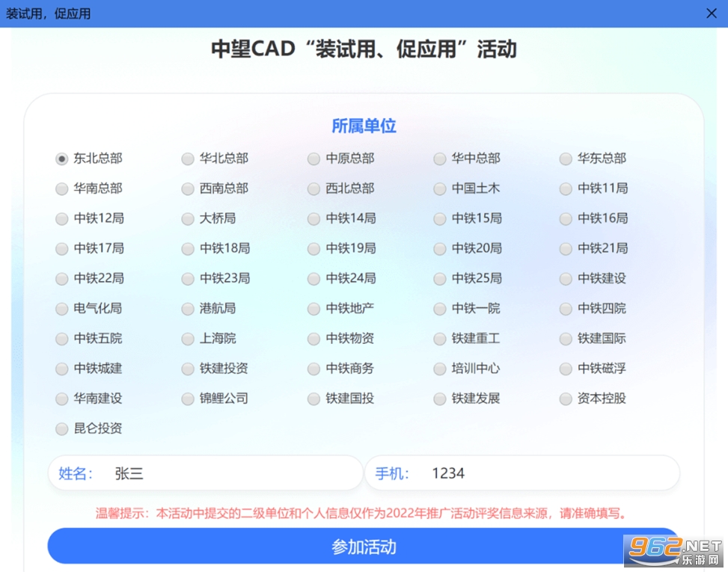Viewport: 728px width, 572px height.
Task: Select 中铁22局 radio button
Action: [x=62, y=279]
